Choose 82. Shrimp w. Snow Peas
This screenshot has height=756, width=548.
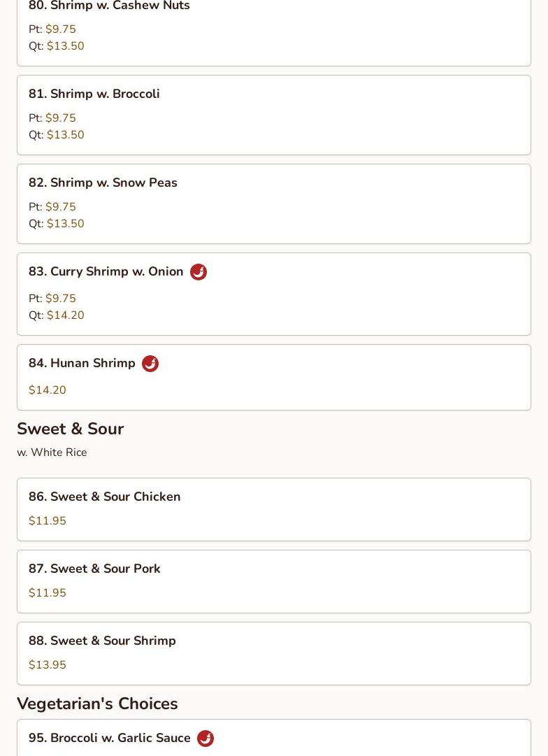coord(103,183)
